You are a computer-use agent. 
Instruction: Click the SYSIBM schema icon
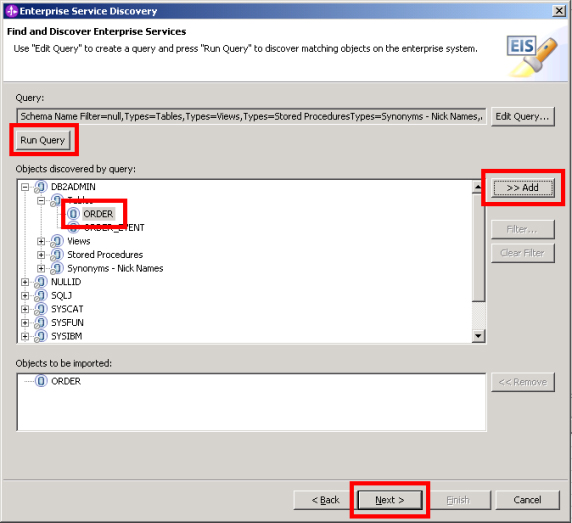(40, 336)
